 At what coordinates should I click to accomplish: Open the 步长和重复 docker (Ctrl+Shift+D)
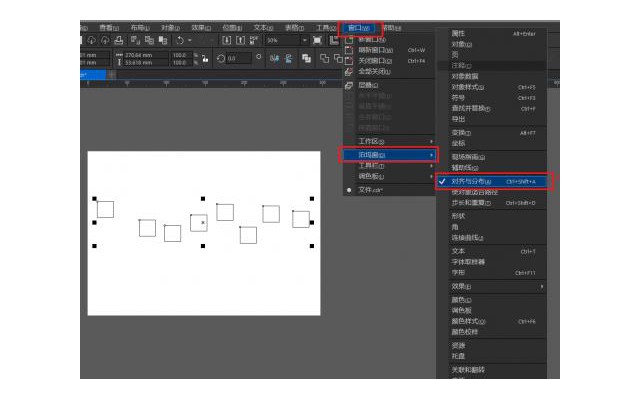click(492, 203)
